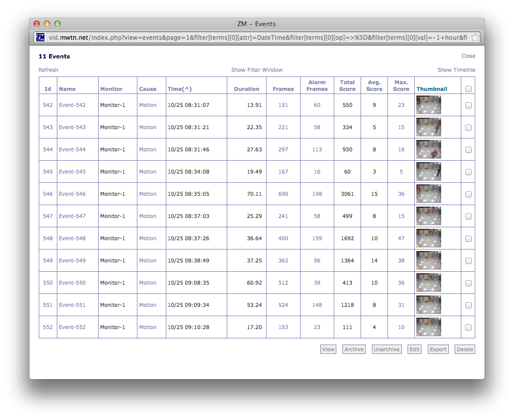The height and width of the screenshot is (420, 514).
Task: Open the Event-552 name link
Action: click(x=72, y=327)
